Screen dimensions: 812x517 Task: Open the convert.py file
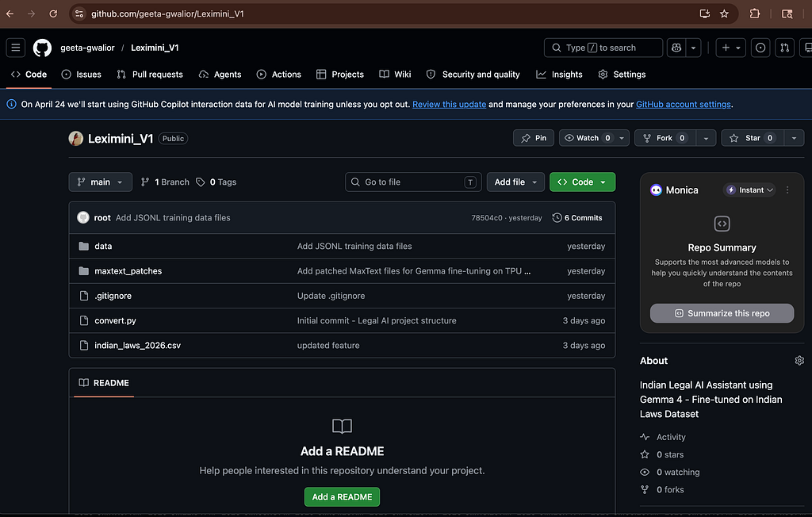pos(115,321)
